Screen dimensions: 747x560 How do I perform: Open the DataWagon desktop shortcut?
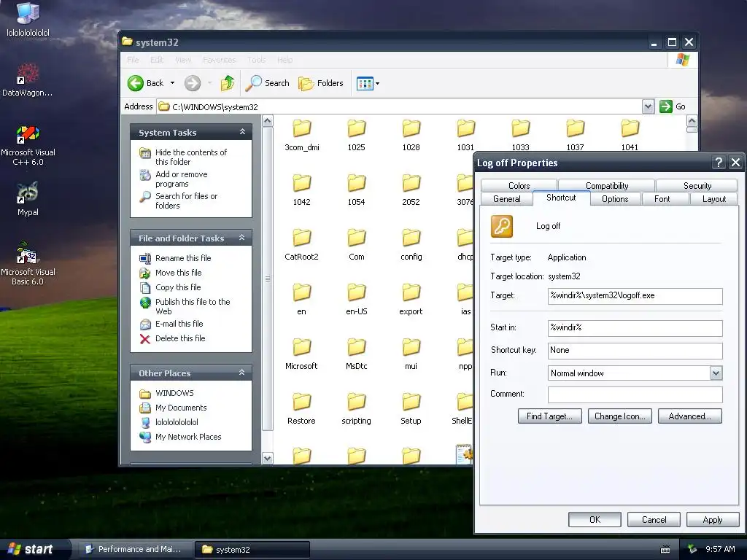pos(27,80)
